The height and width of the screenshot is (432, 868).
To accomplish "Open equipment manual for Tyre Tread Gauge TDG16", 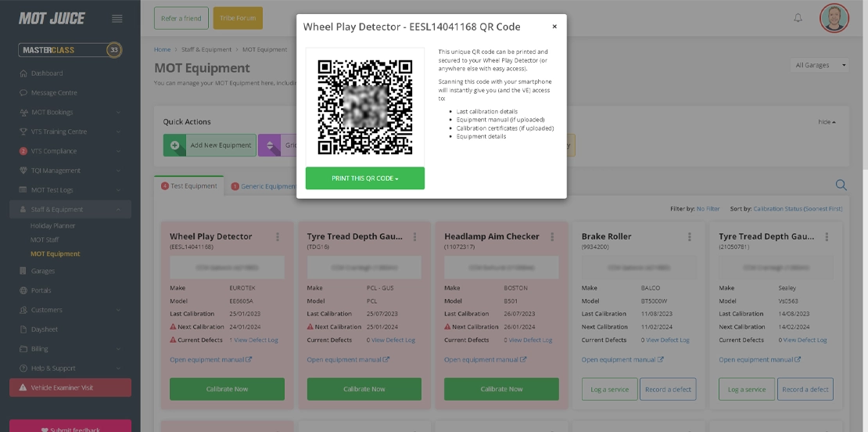I will (x=348, y=359).
